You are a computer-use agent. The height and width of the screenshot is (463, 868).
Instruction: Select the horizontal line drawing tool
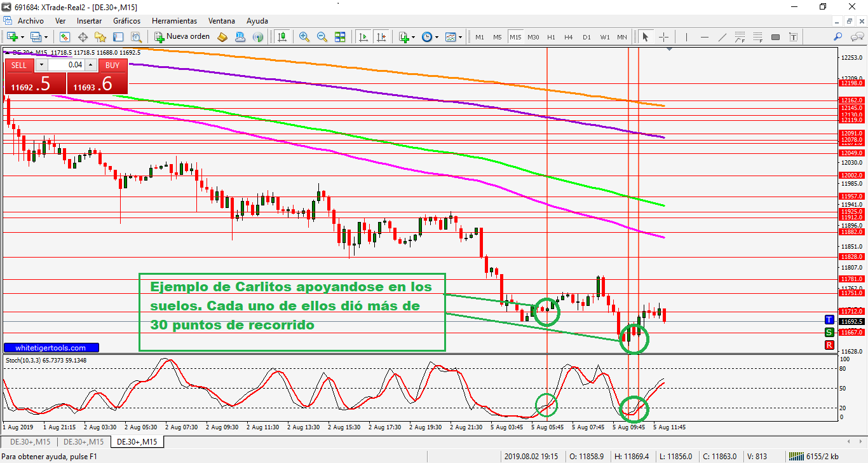point(705,37)
